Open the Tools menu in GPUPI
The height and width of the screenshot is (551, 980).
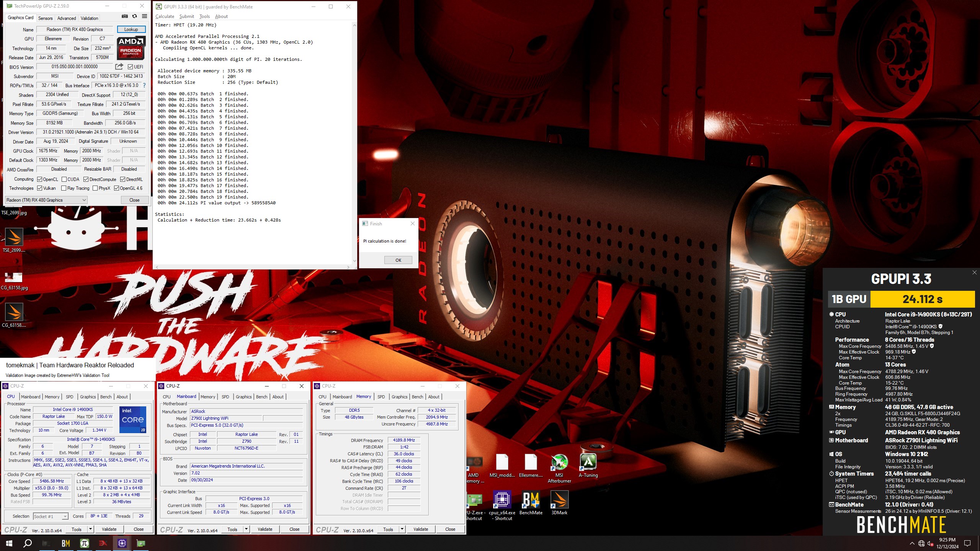point(204,16)
